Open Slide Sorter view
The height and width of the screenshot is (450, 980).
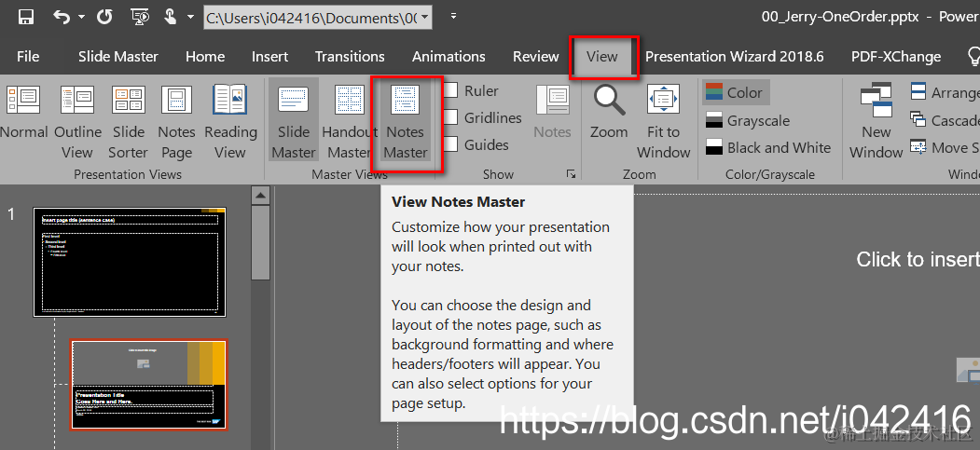click(129, 122)
